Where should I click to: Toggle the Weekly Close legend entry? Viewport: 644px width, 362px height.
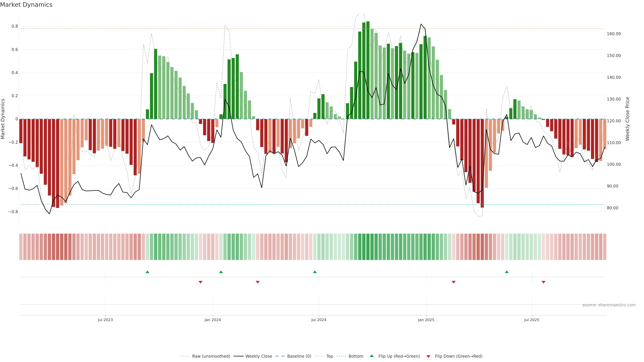tap(258, 356)
